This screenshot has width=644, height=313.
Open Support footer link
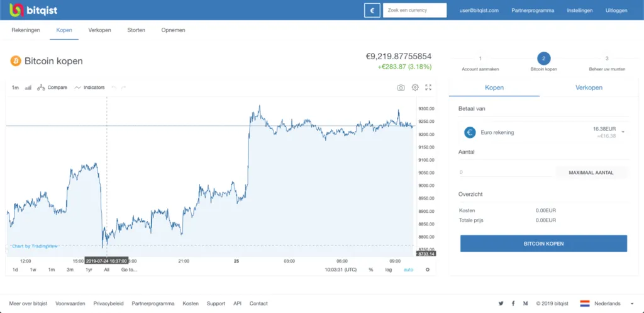pos(216,304)
